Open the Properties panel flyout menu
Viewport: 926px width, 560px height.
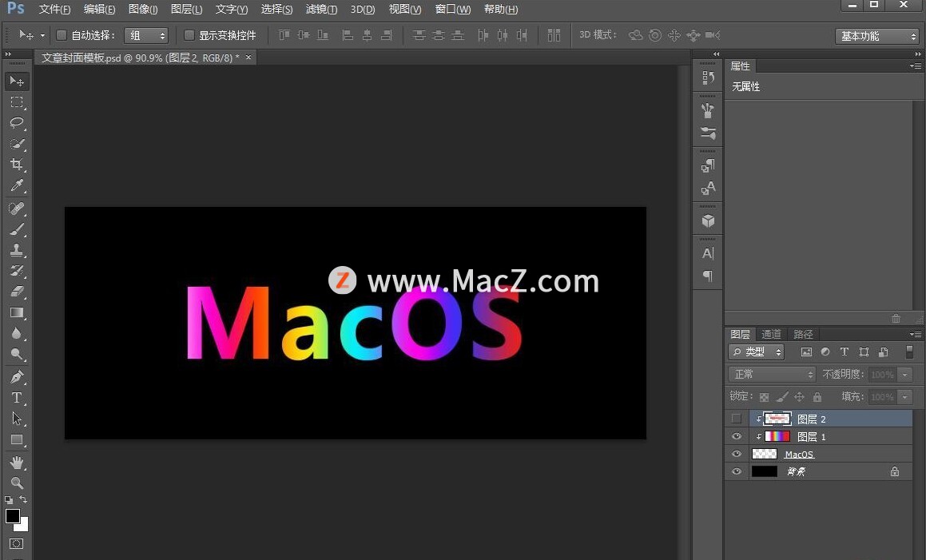tap(916, 66)
